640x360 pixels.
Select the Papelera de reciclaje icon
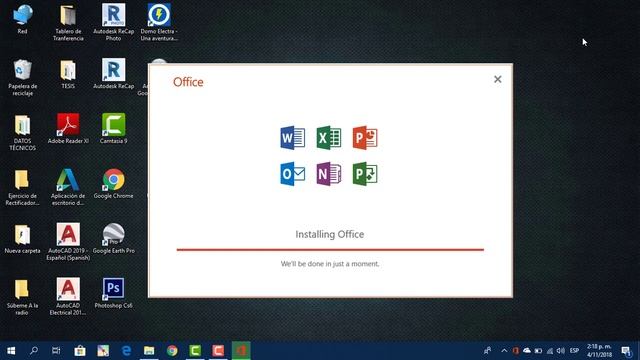pos(22,78)
